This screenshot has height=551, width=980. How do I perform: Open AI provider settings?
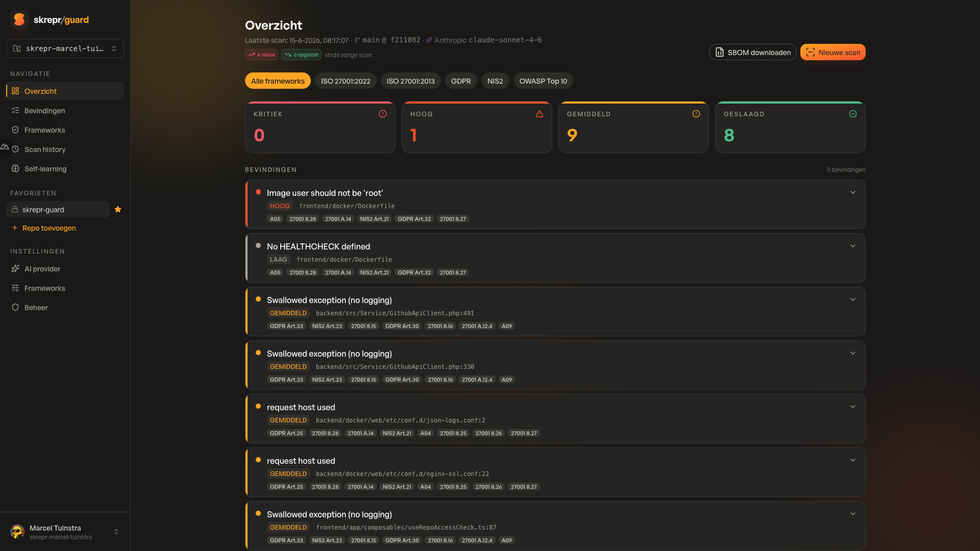click(x=65, y=268)
